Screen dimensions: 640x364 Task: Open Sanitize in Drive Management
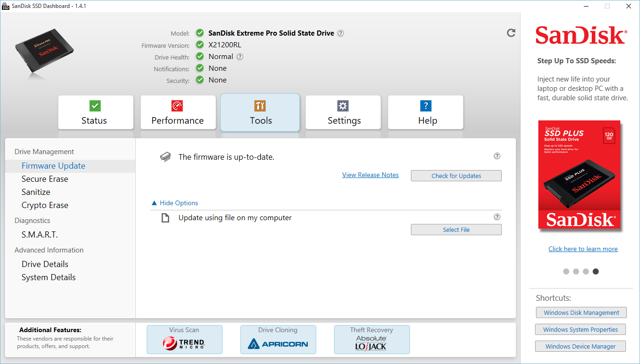(x=36, y=192)
